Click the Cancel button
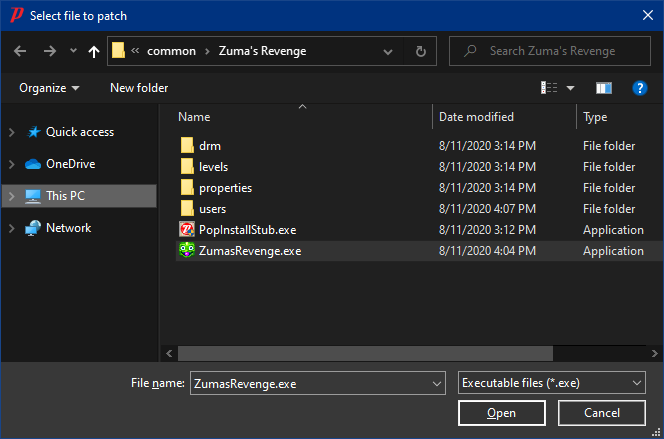664x439 pixels. coord(601,413)
